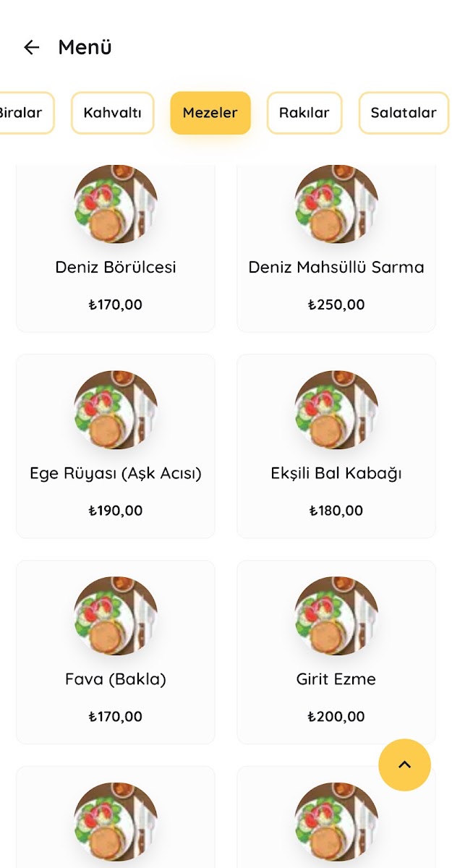The width and height of the screenshot is (452, 868).
Task: Open the Deniz Mahsüllü Sarma item name
Action: coord(336,268)
